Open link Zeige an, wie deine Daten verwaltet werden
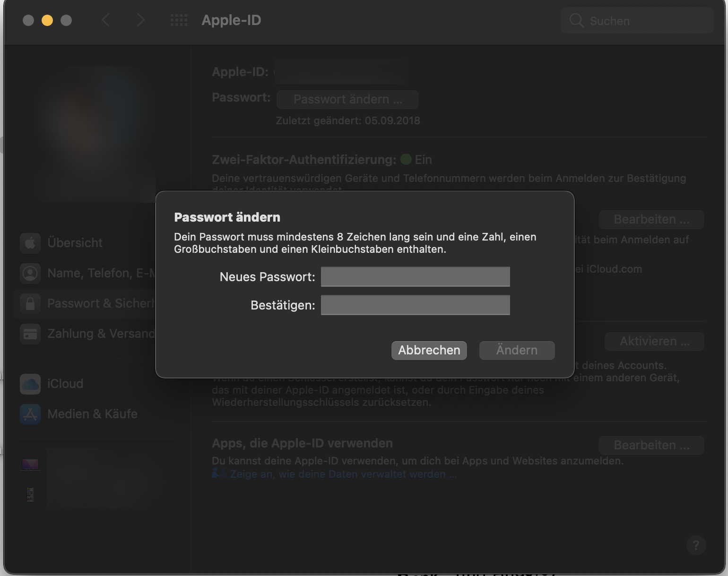 click(x=344, y=474)
